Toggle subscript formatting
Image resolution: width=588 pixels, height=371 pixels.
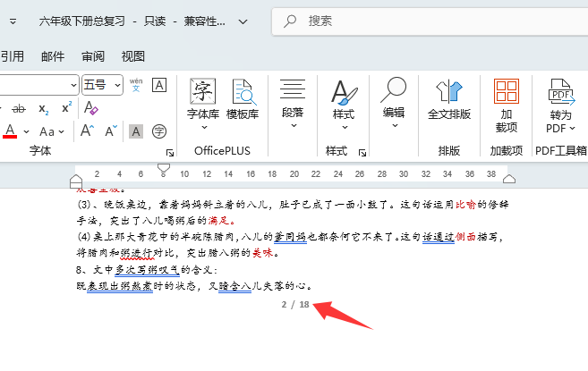coord(44,109)
